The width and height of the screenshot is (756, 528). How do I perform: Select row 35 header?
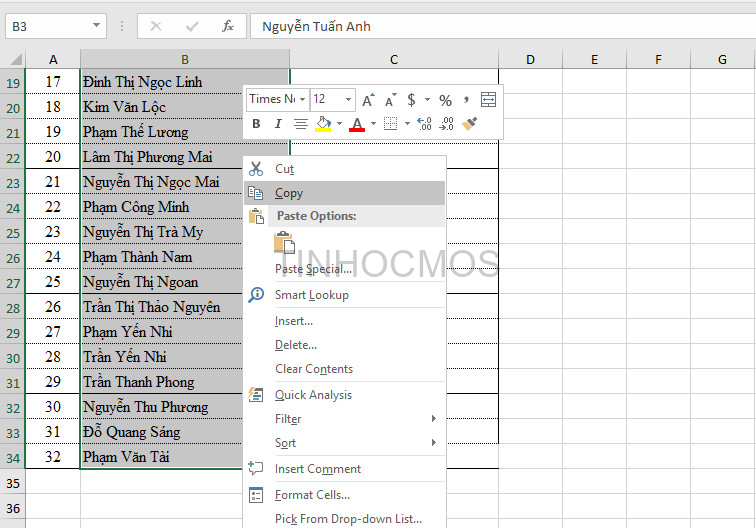(x=13, y=483)
